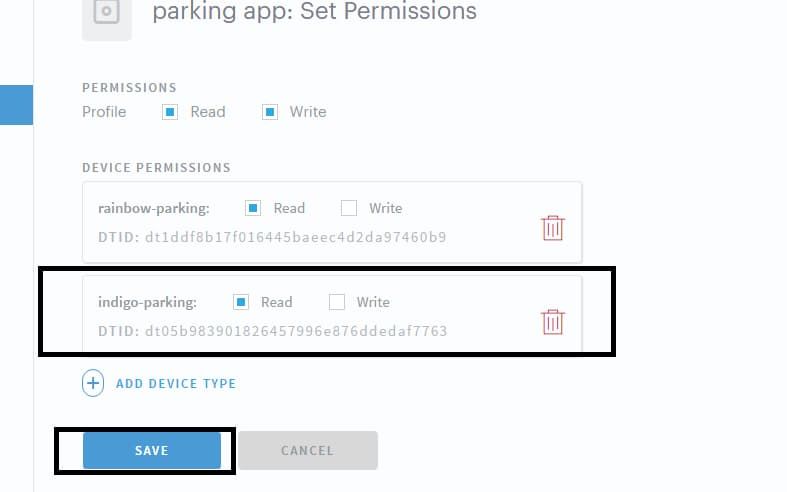Disable Read for rainbow-parking
The image size is (787, 492).
[x=253, y=208]
